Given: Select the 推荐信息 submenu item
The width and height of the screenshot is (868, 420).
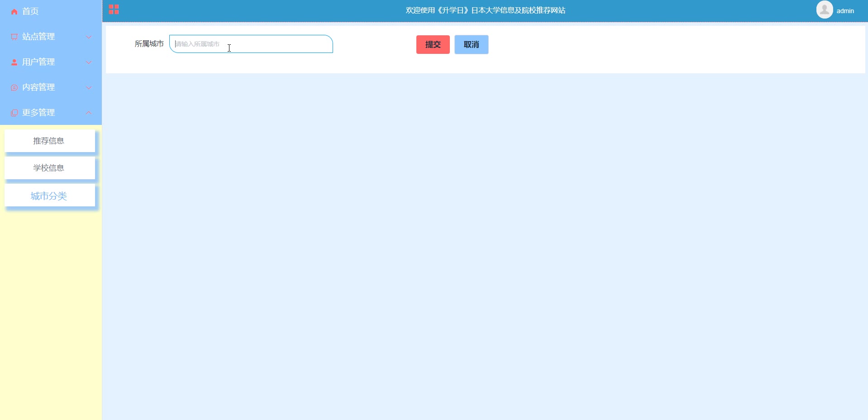Looking at the screenshot, I should click(x=50, y=141).
